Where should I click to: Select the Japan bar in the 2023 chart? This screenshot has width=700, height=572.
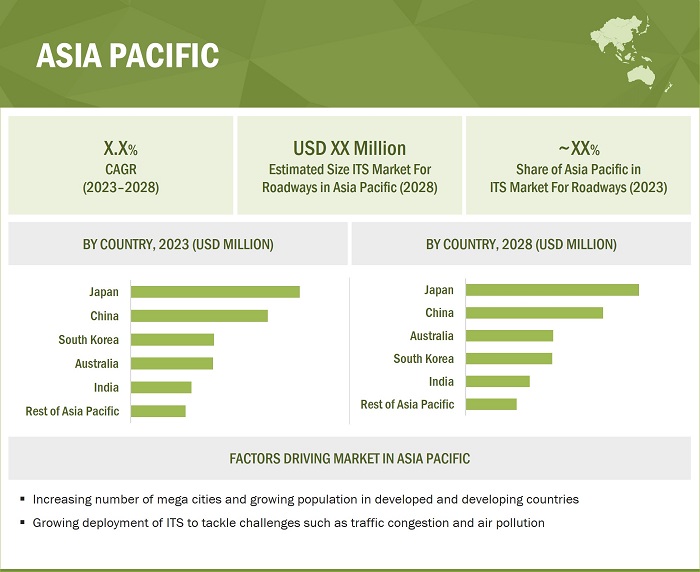[x=215, y=292]
